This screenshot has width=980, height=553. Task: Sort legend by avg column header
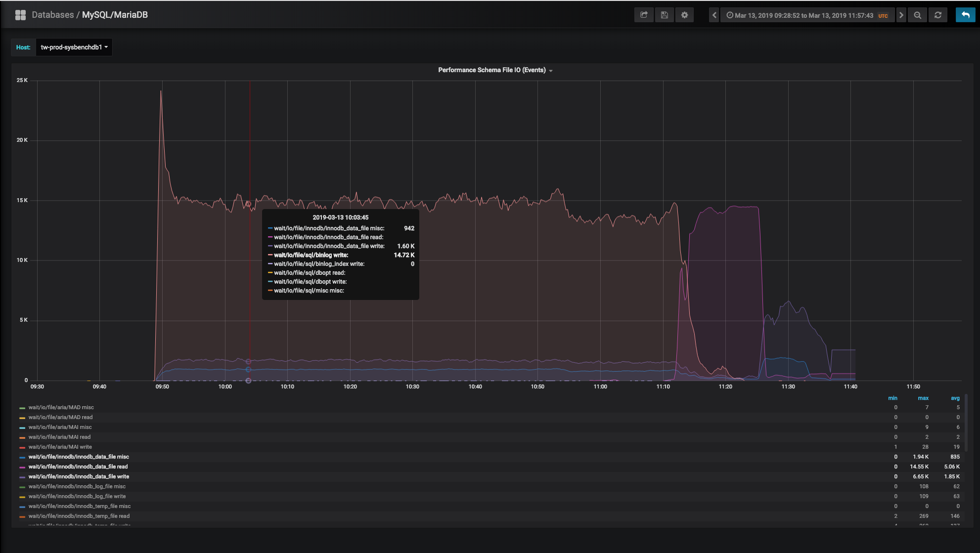coord(955,398)
